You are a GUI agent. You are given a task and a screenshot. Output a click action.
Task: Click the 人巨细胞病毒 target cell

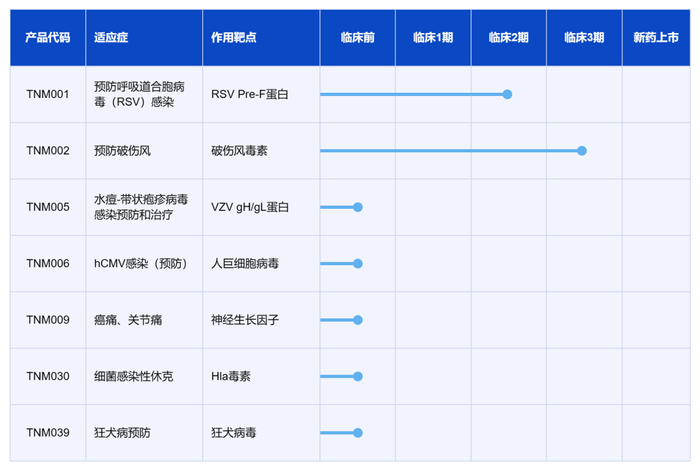pyautogui.click(x=261, y=263)
